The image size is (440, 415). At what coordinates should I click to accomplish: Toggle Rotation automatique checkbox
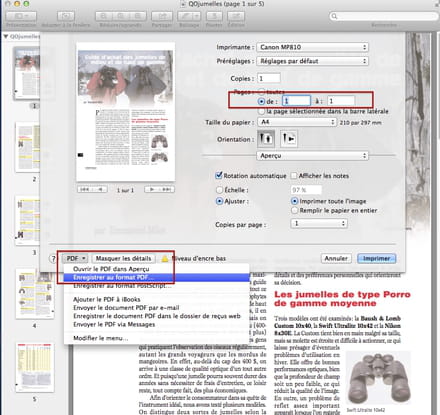pyautogui.click(x=219, y=175)
